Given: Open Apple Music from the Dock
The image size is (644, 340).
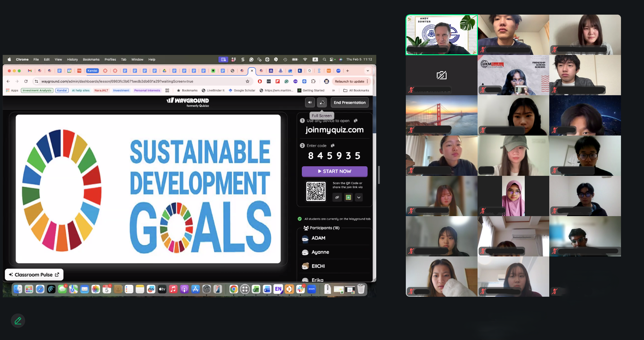Looking at the screenshot, I should pyautogui.click(x=173, y=289).
